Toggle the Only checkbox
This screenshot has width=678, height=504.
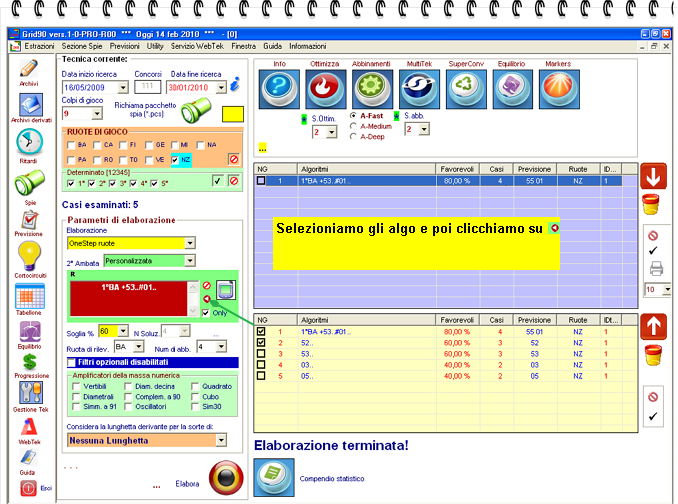pyautogui.click(x=206, y=313)
